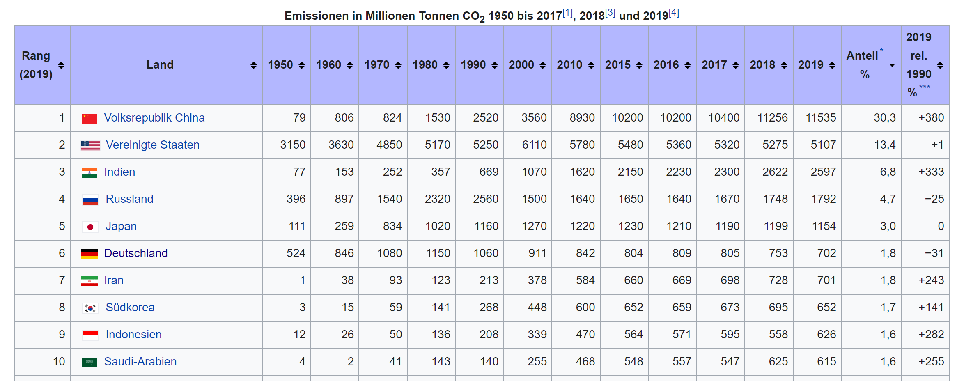Follow footnote reference [3] in title

pos(610,13)
